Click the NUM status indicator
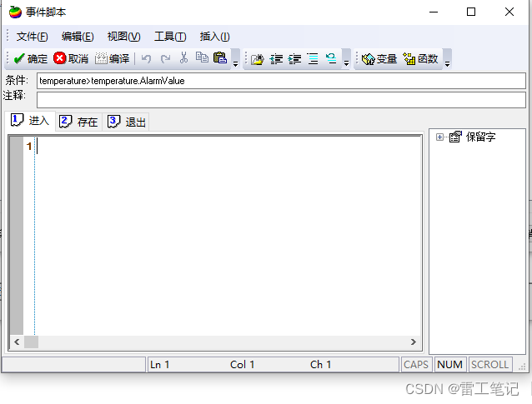This screenshot has width=532, height=404. point(450,365)
